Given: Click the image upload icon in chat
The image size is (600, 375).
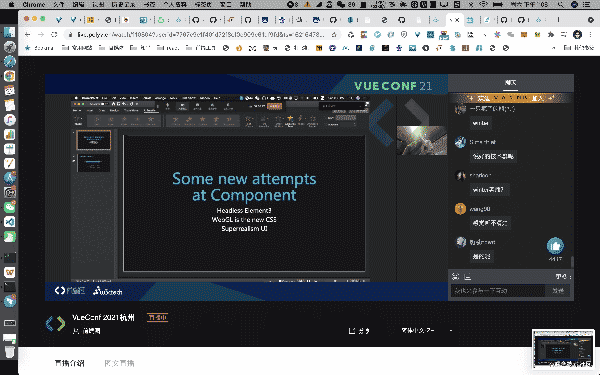Looking at the screenshot, I should (x=467, y=276).
